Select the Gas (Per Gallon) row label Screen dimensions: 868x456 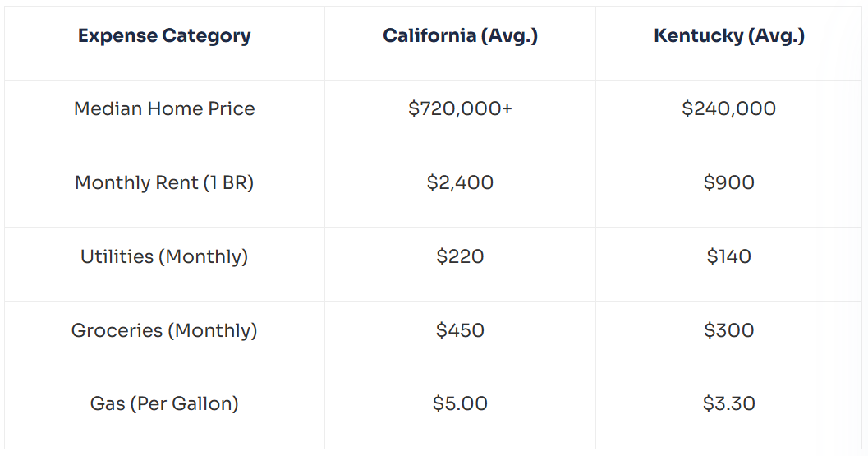click(164, 403)
